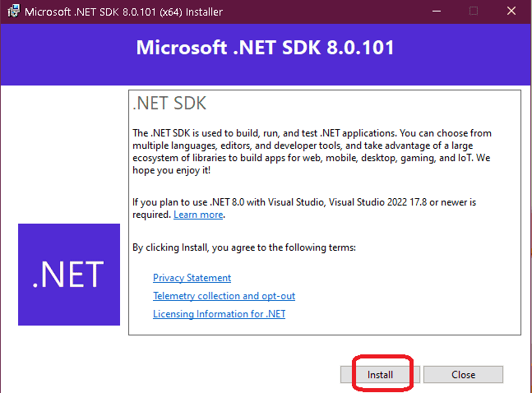Viewport: 532px width, 393px height.
Task: Click the .NET logo image
Action: (x=69, y=275)
